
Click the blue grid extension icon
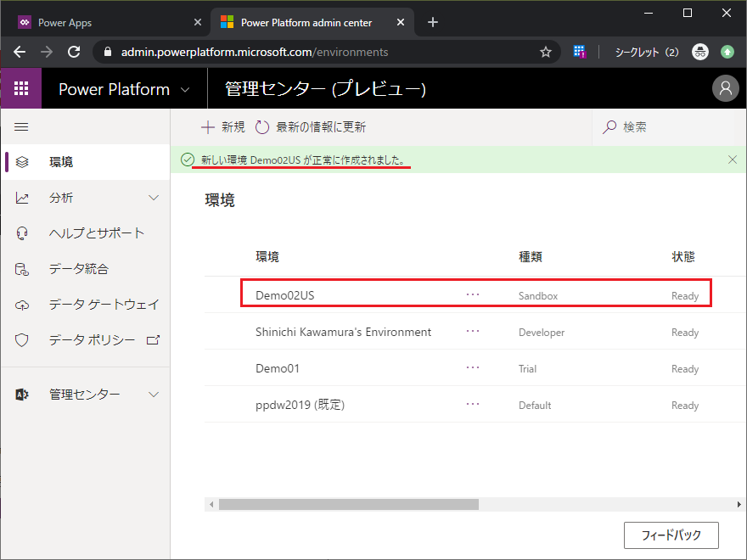point(579,52)
